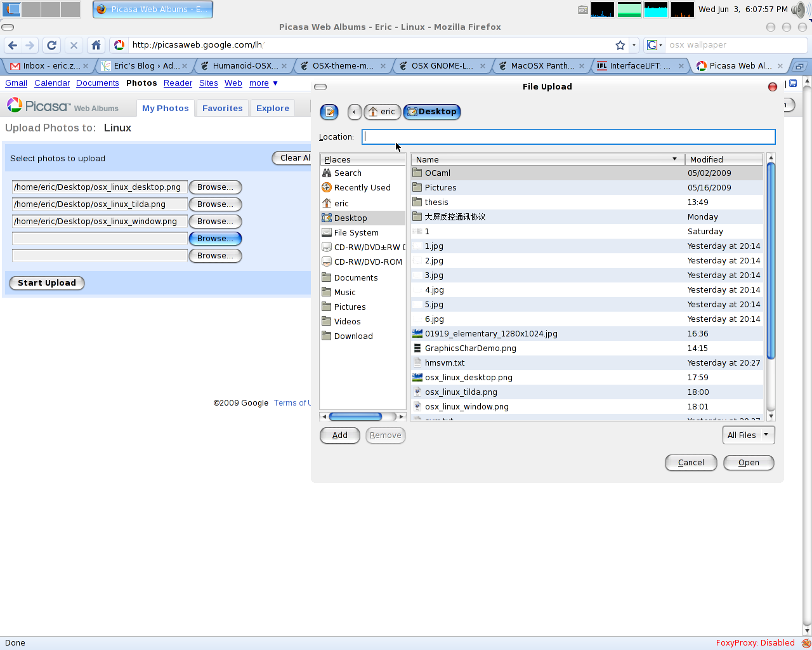Select Download folder in Places
The height and width of the screenshot is (650, 812).
pyautogui.click(x=363, y=336)
